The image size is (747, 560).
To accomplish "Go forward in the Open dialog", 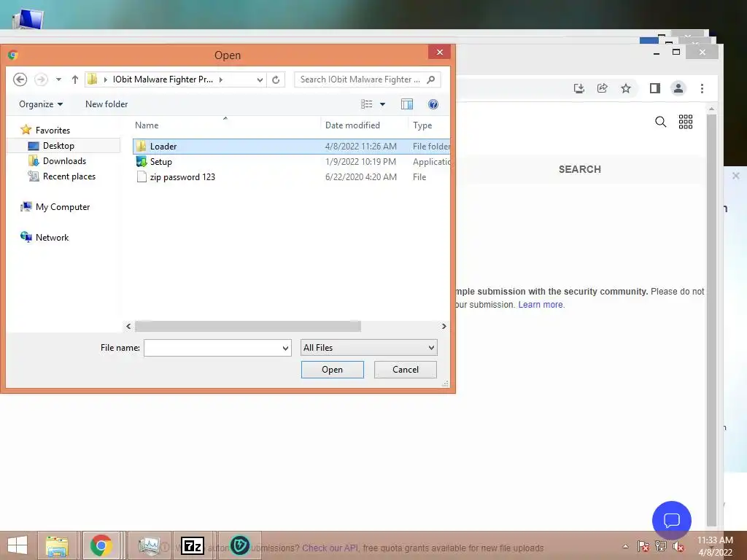I will [42, 79].
